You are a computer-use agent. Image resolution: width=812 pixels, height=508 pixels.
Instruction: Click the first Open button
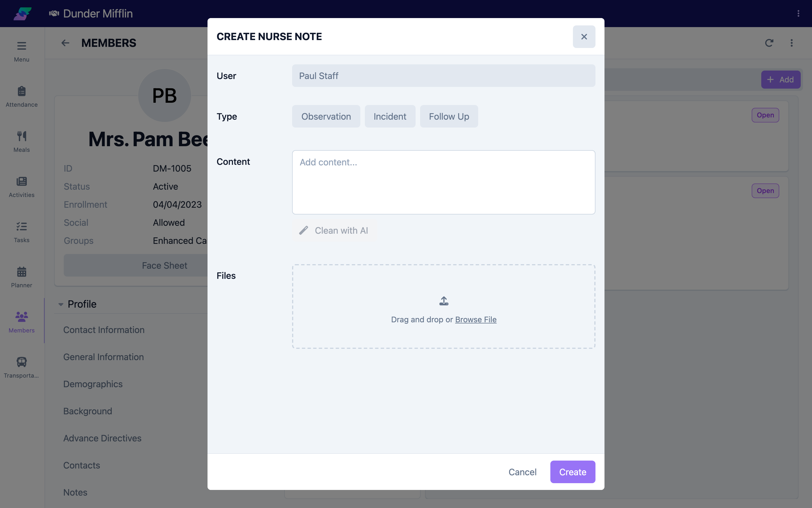765,115
